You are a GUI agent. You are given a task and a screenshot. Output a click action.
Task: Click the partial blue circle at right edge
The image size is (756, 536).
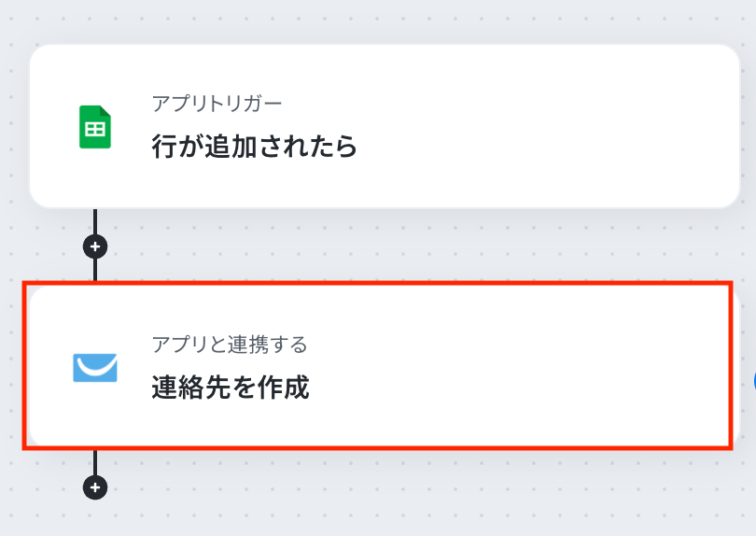pos(752,380)
